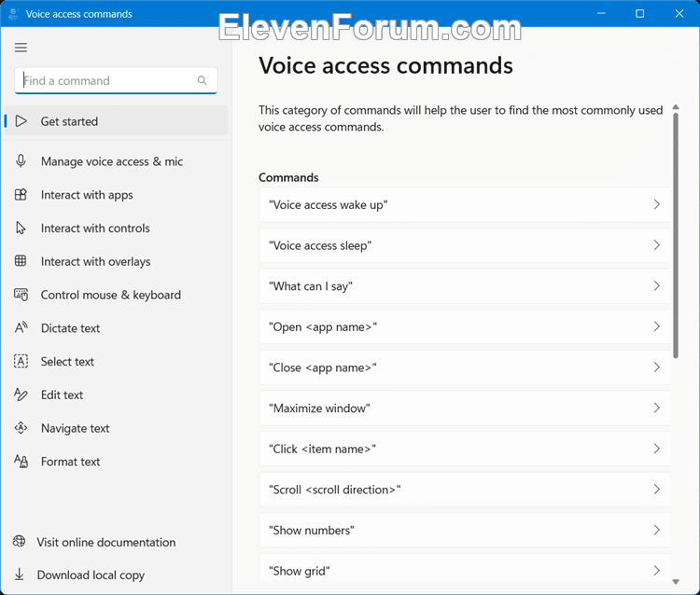Expand the "Scroll <scroll direction>" chevron
700x595 pixels.
click(x=656, y=490)
